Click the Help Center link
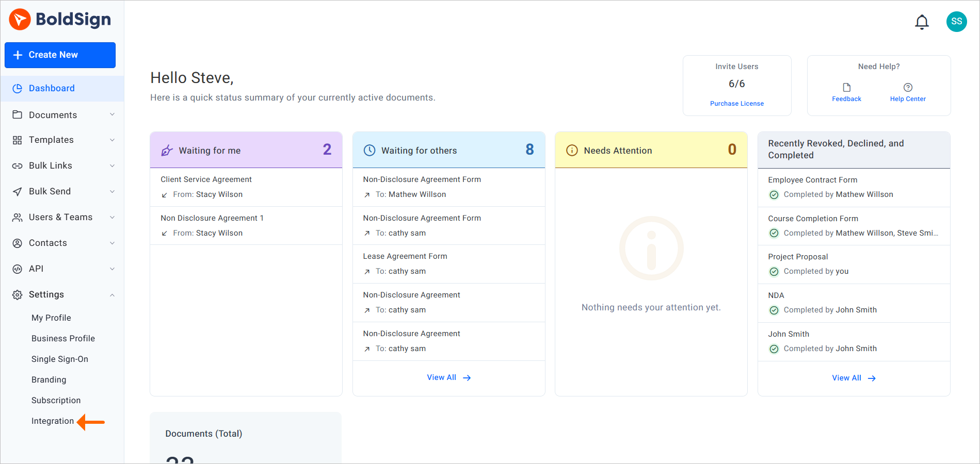The height and width of the screenshot is (464, 980). [x=908, y=99]
